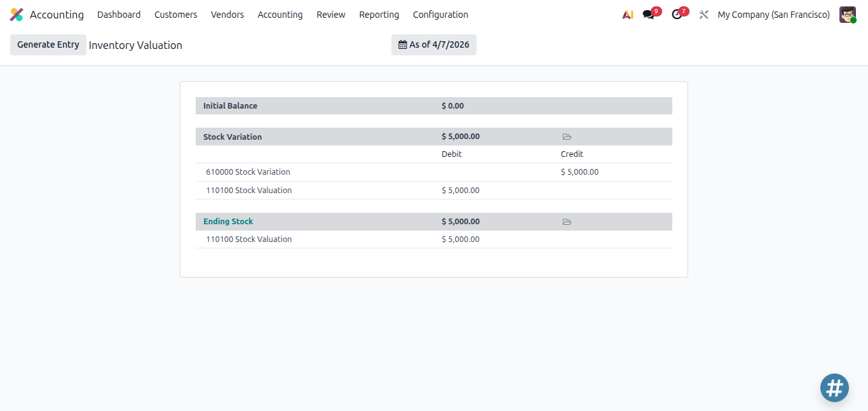Open the Vendors menu

click(x=227, y=15)
